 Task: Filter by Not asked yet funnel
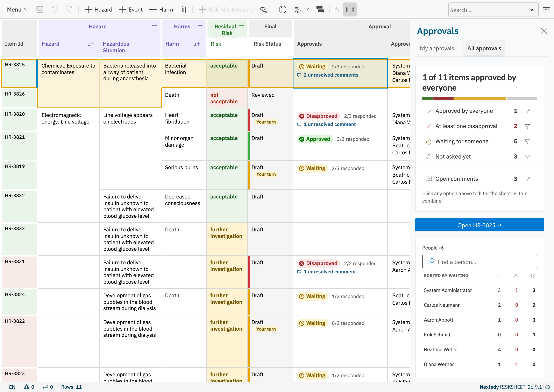[x=527, y=157]
